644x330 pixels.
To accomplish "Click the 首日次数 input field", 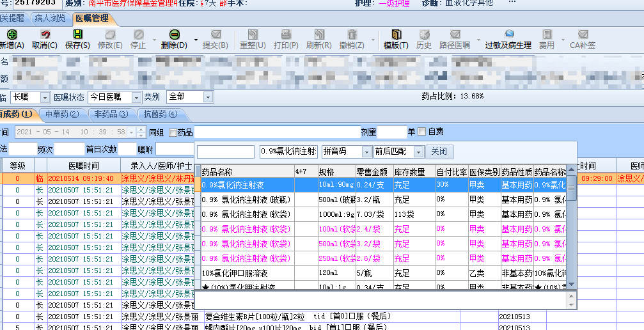I will pyautogui.click(x=127, y=149).
